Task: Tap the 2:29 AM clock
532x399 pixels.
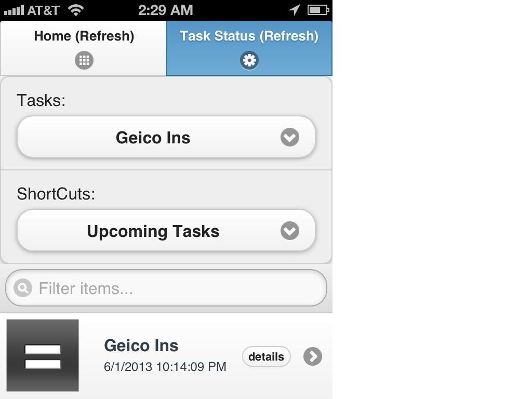Action: [166, 10]
